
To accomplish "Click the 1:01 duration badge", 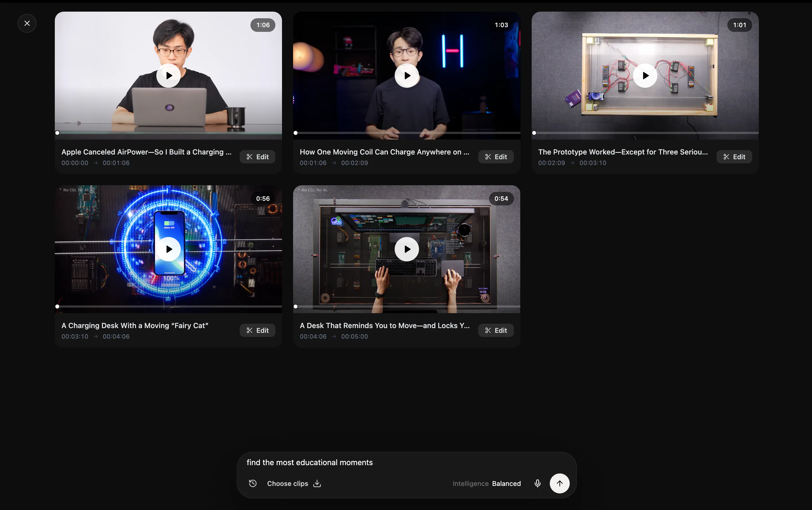I will 739,25.
